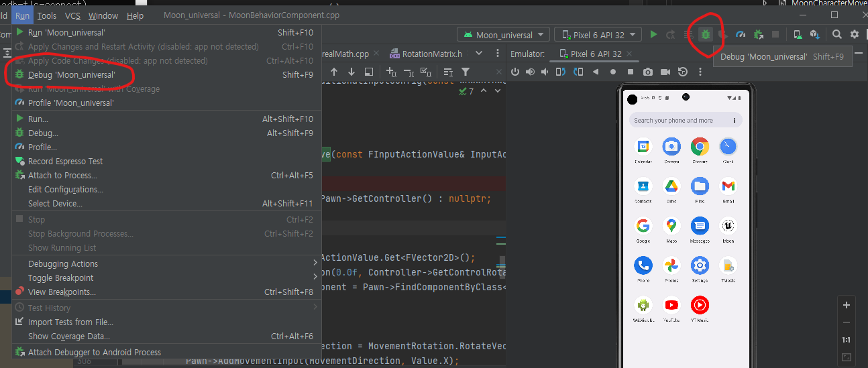Click emulator power button icon

[515, 72]
